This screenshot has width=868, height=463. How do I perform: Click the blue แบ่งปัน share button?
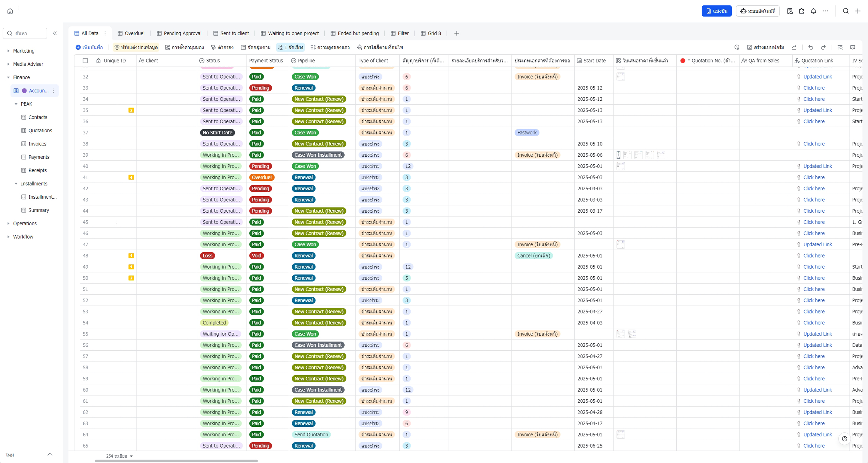coord(716,11)
